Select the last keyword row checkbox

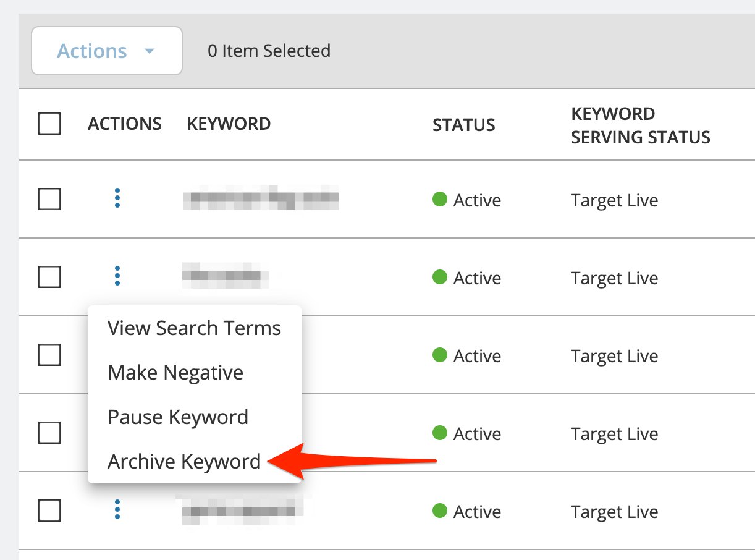(49, 511)
